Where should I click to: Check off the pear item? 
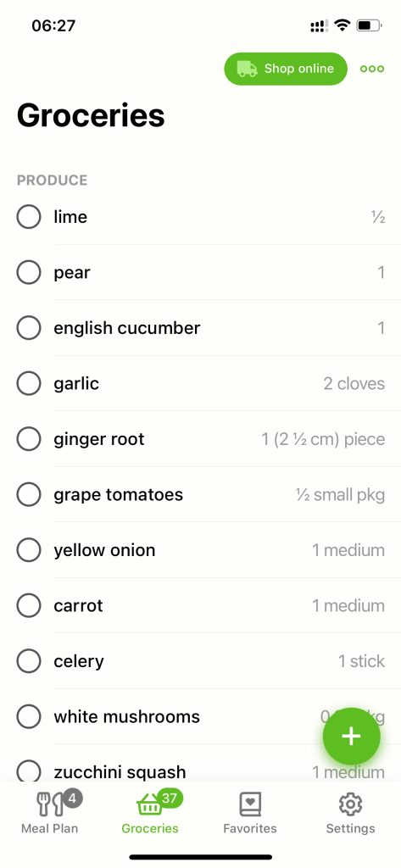click(29, 272)
